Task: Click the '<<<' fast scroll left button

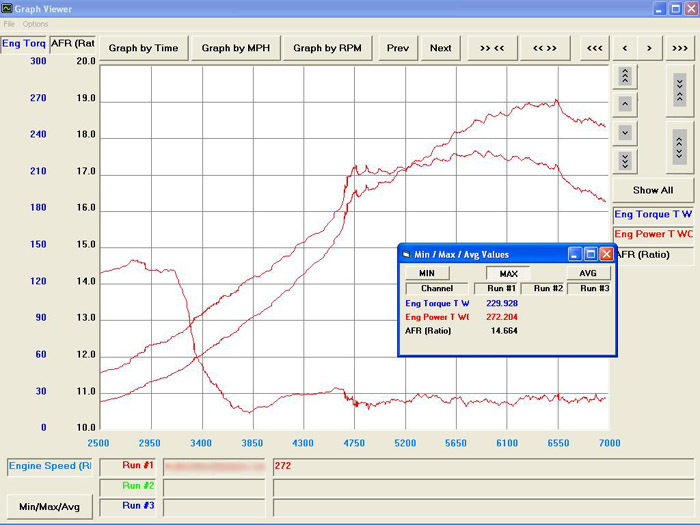Action: (594, 48)
